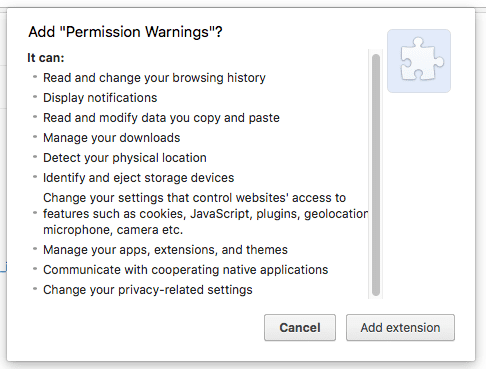The height and width of the screenshot is (369, 486).
Task: Click 'Identify and eject storage devices' item
Action: pos(139,178)
